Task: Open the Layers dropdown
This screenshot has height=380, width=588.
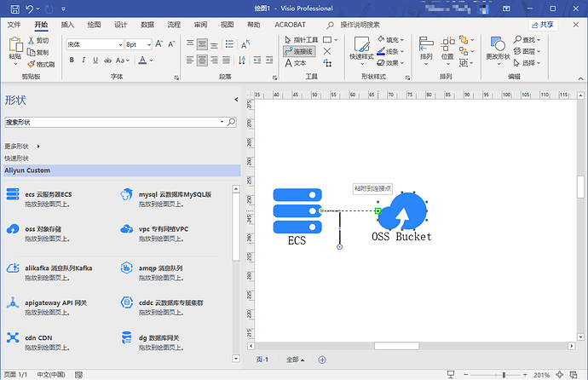Action: pos(527,51)
